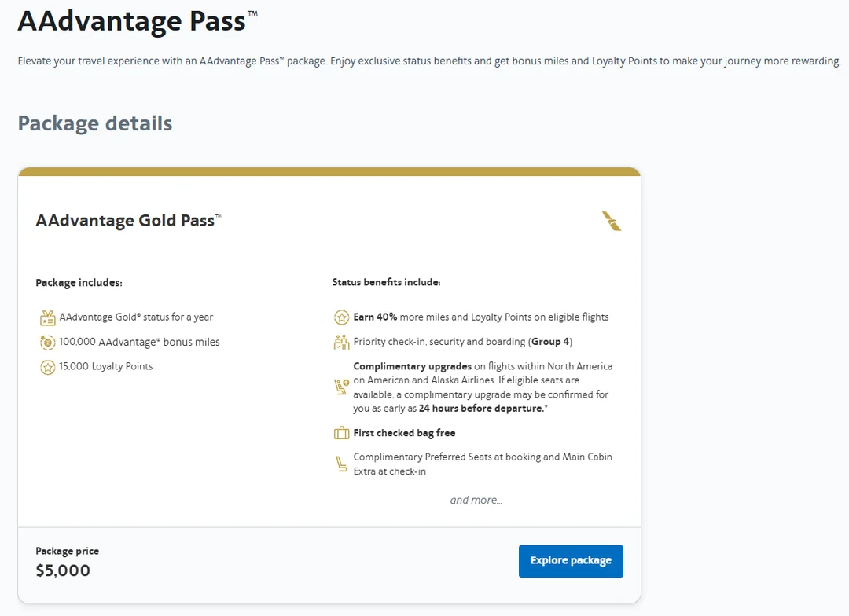Screen dimensions: 849x616
Task: Click the American Airlines logo in the card
Action: (x=612, y=222)
